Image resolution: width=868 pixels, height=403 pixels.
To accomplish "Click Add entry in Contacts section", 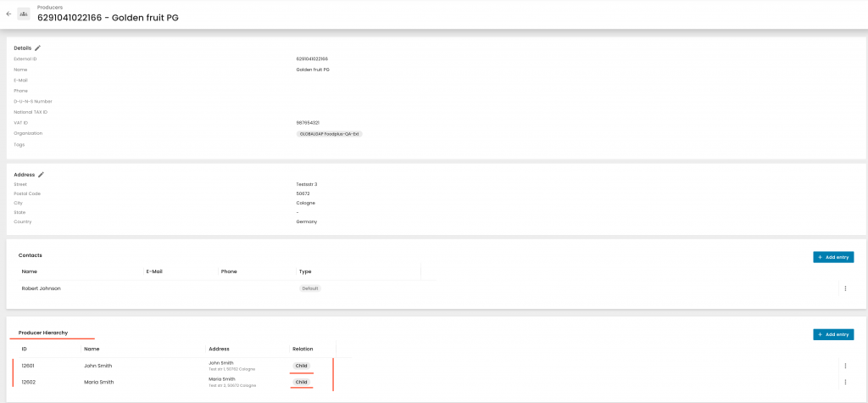I will click(832, 257).
